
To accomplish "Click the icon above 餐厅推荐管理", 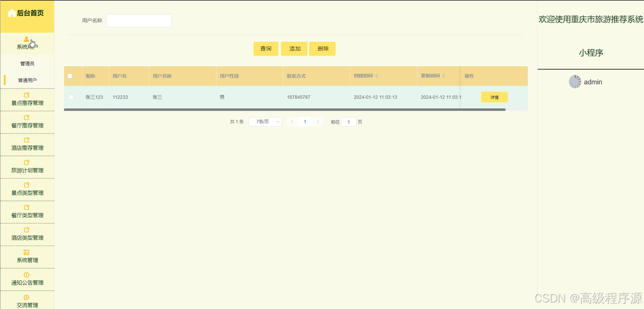I will [x=27, y=117].
